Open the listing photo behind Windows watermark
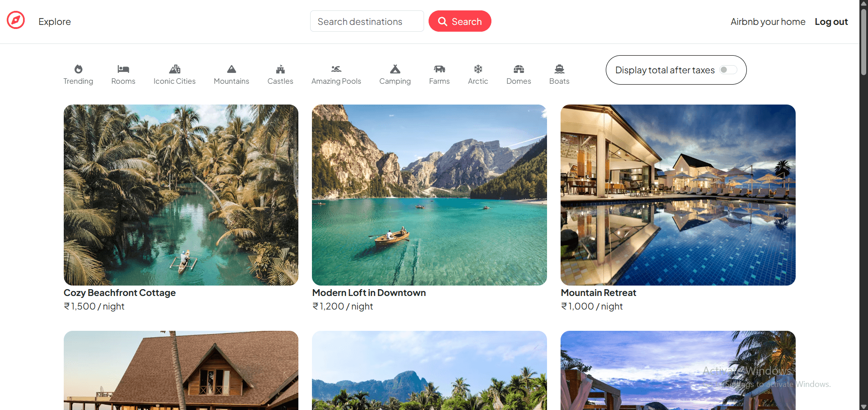Screen dimensions: 868x410 (x=678, y=370)
